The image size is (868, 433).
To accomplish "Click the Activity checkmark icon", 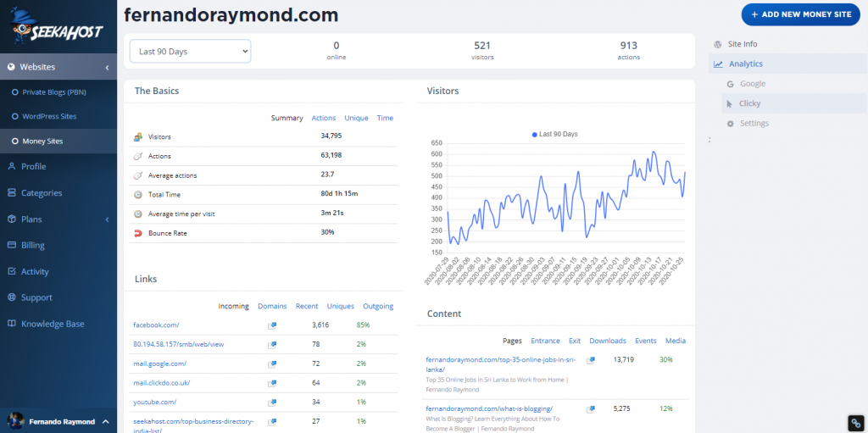I will 11,271.
